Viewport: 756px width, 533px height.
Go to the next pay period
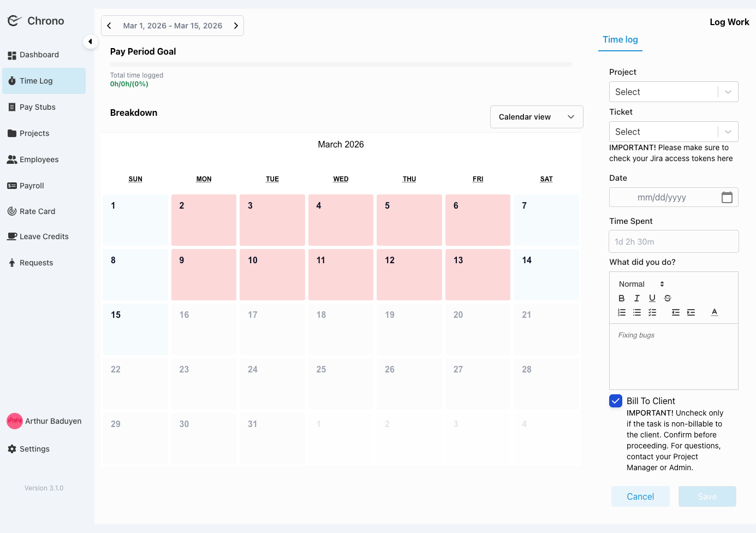[236, 26]
